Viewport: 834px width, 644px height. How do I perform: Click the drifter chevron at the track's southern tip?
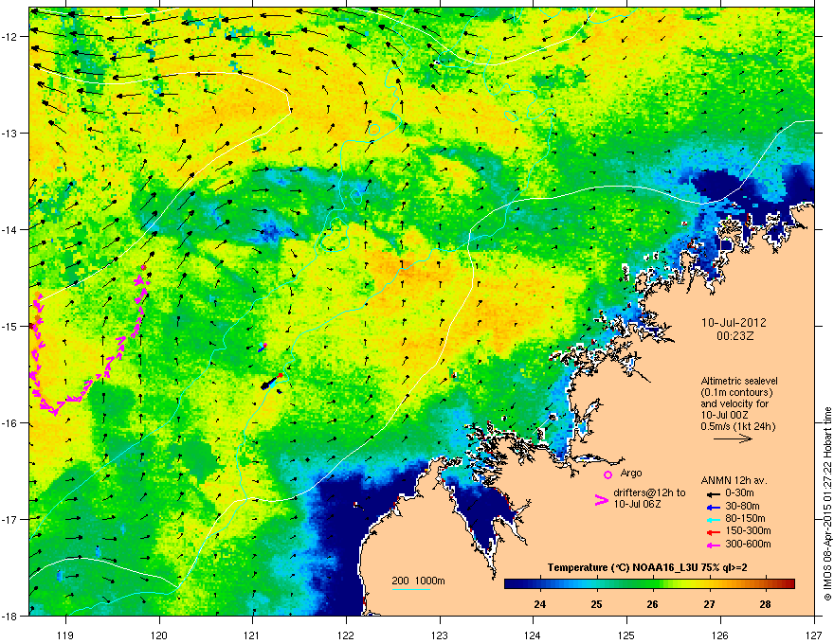coord(54,412)
